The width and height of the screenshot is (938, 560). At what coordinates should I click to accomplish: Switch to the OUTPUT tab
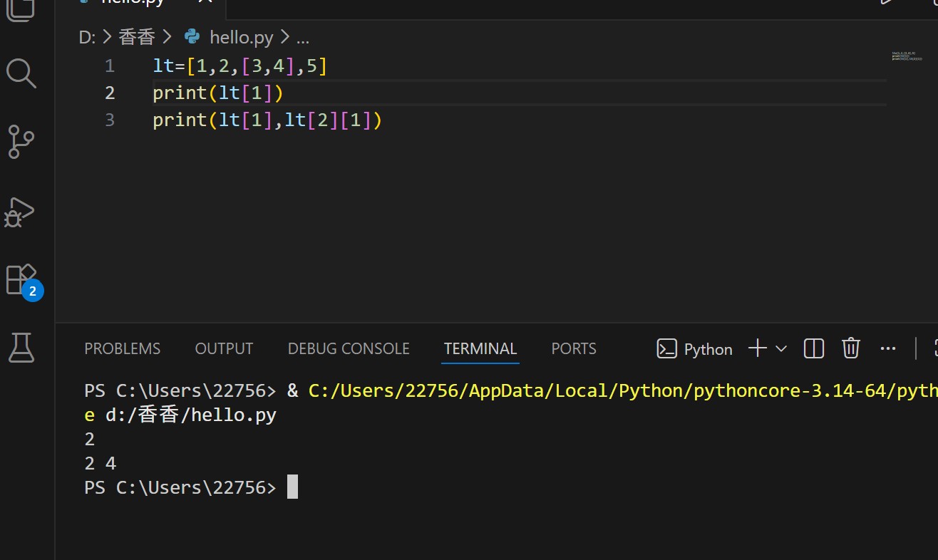point(224,349)
